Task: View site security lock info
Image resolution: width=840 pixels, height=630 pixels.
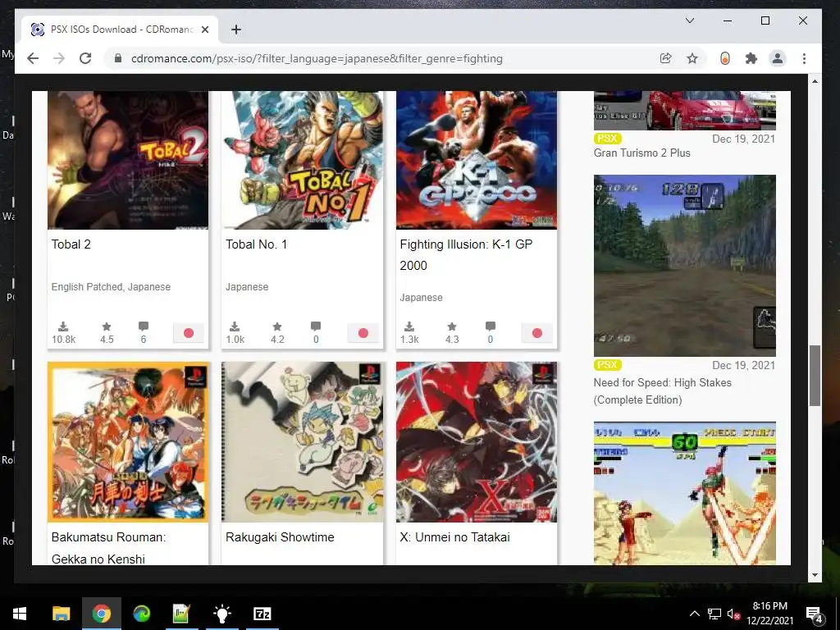Action: point(118,58)
